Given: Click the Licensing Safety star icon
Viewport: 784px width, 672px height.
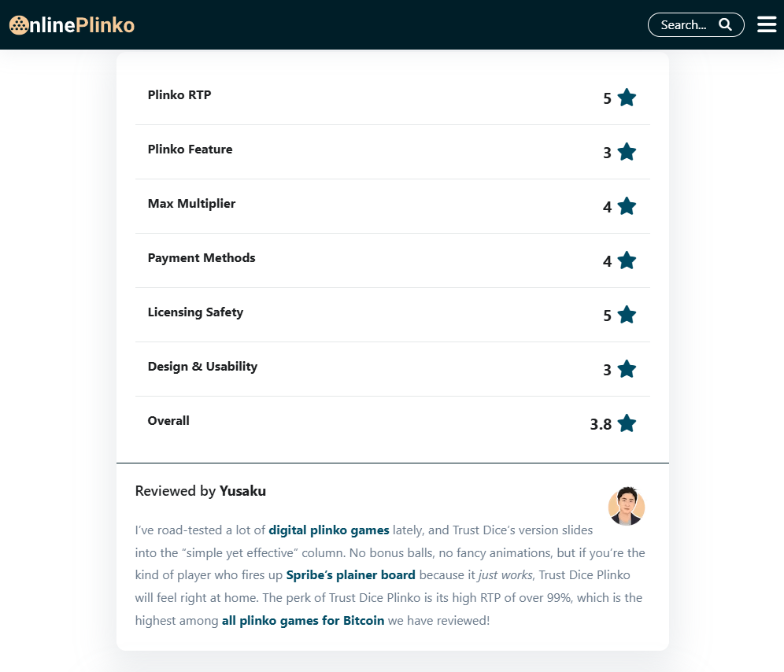Looking at the screenshot, I should [627, 315].
